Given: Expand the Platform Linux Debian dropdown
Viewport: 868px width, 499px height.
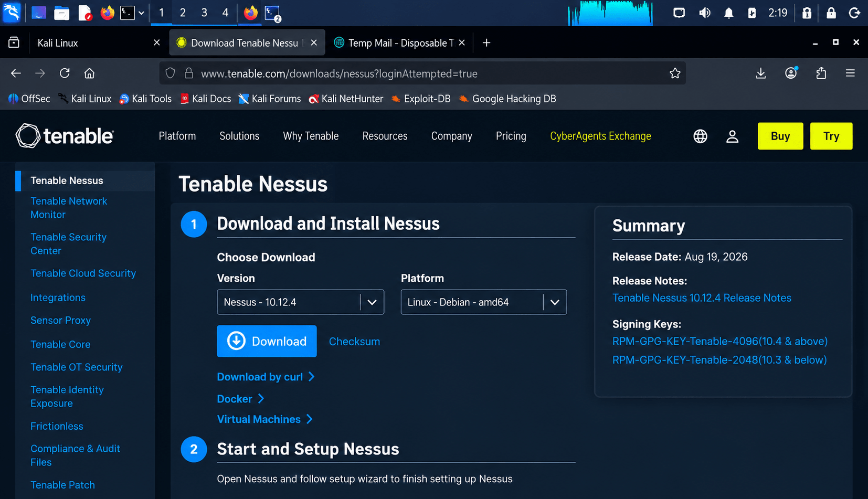Looking at the screenshot, I should point(484,302).
